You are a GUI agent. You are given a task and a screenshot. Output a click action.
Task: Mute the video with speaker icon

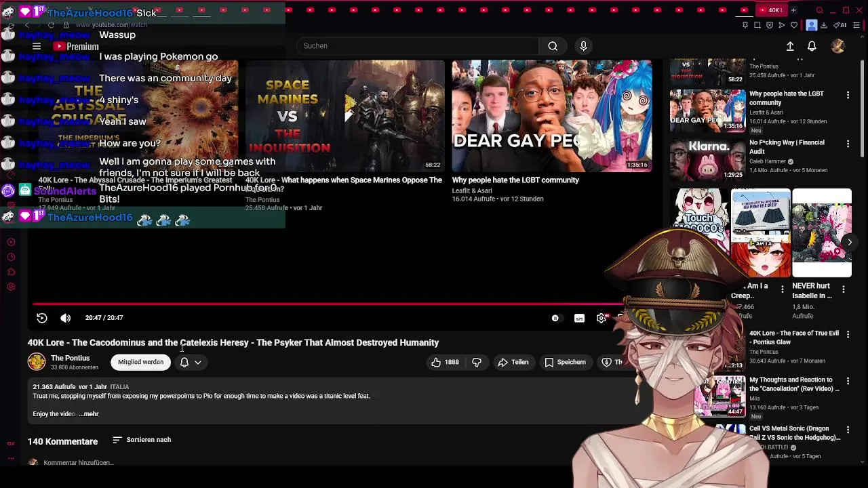[x=65, y=318]
